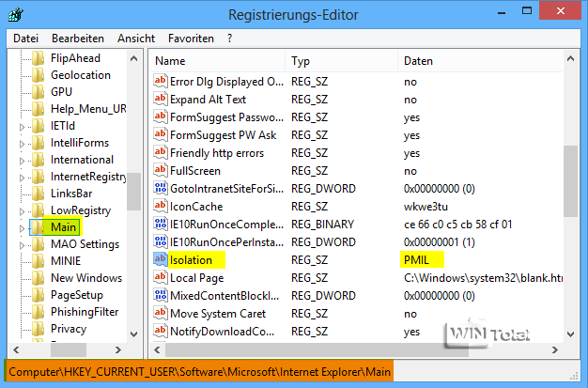Image resolution: width=588 pixels, height=388 pixels.
Task: Click the string icon next to Local Page
Action: pos(160,277)
